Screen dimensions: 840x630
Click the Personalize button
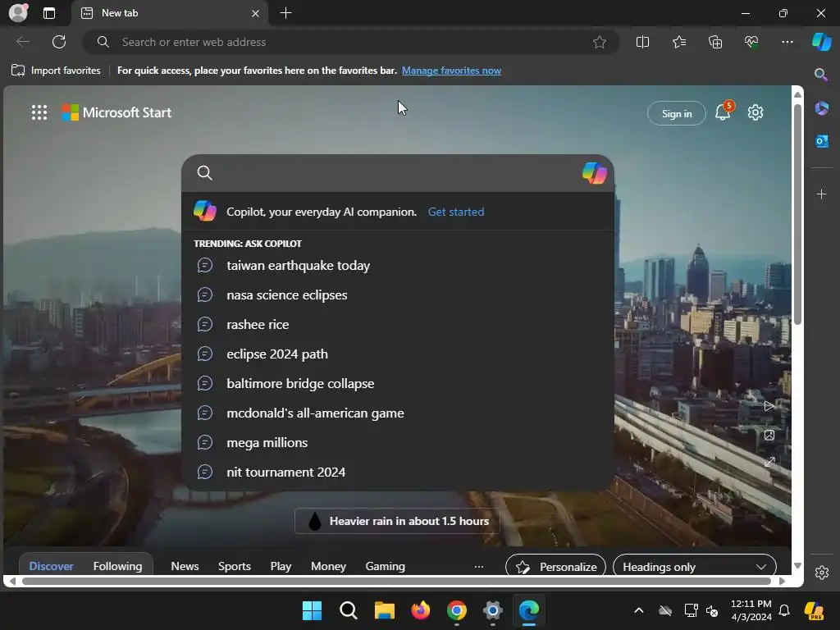coord(555,566)
